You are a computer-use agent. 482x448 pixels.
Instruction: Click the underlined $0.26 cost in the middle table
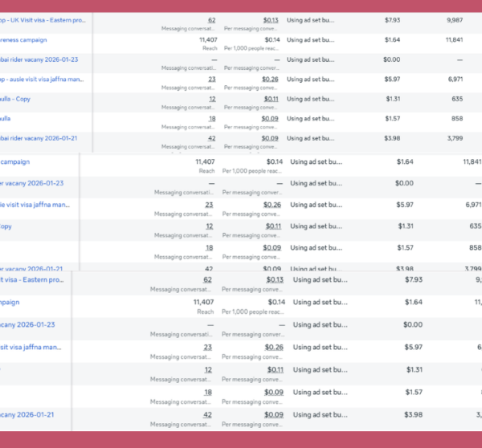pyautogui.click(x=273, y=206)
